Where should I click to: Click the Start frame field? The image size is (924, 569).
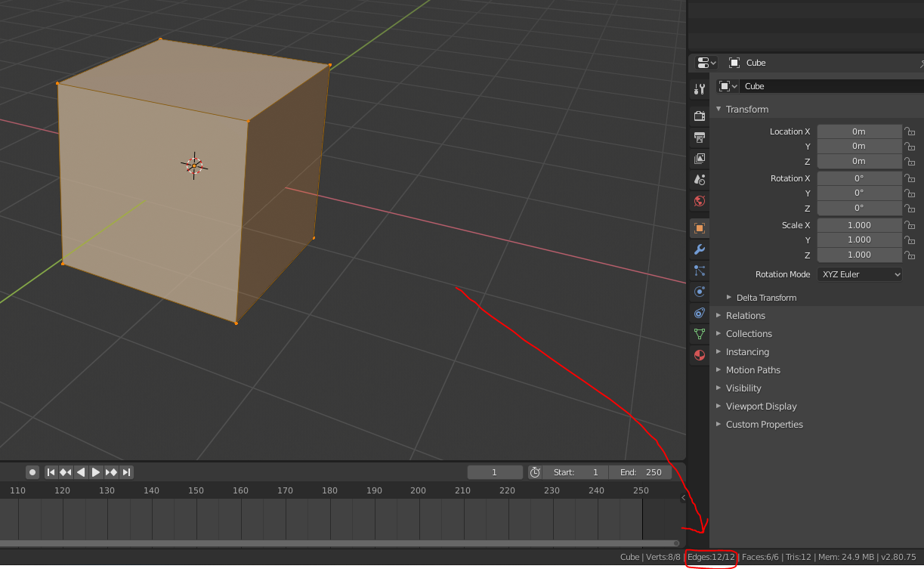click(x=576, y=472)
